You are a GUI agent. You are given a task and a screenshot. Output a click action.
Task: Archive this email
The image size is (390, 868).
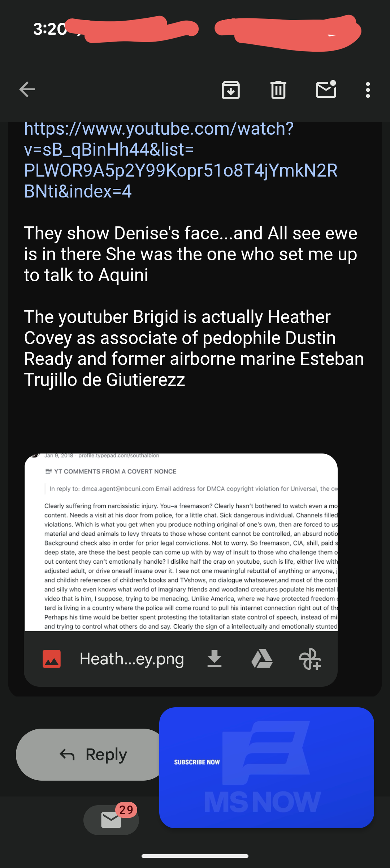pos(231,90)
